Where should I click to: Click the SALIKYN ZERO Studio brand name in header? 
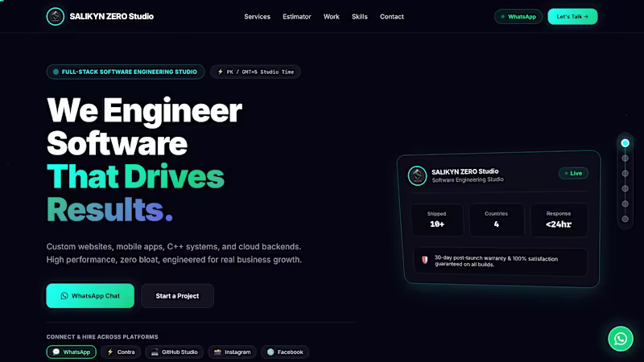pos(111,16)
